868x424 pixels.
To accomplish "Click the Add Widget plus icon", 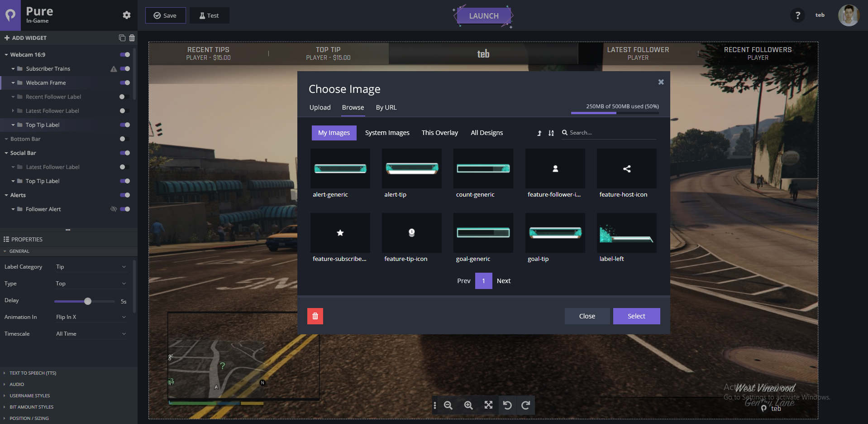I will [7, 38].
